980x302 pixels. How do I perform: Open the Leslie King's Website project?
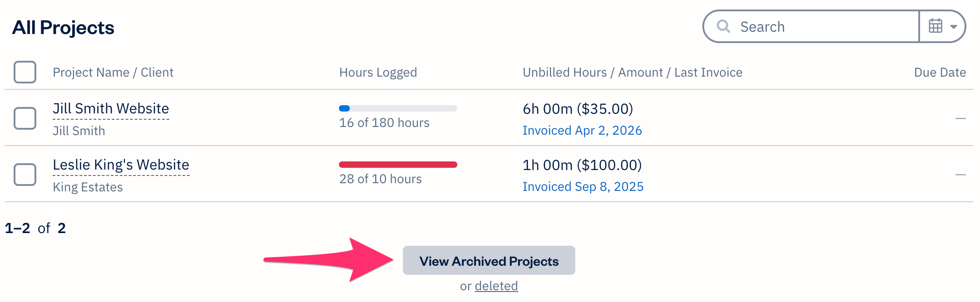pos(121,165)
